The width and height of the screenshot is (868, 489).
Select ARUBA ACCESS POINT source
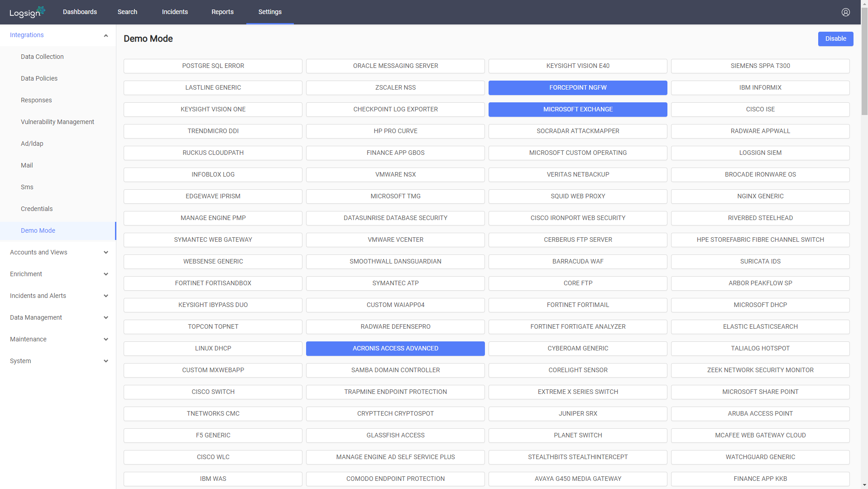760,414
